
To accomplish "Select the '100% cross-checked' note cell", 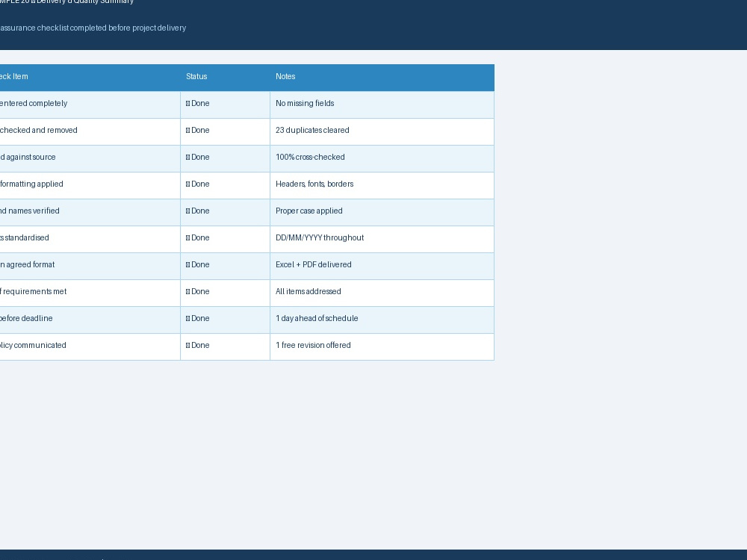I will (x=382, y=158).
